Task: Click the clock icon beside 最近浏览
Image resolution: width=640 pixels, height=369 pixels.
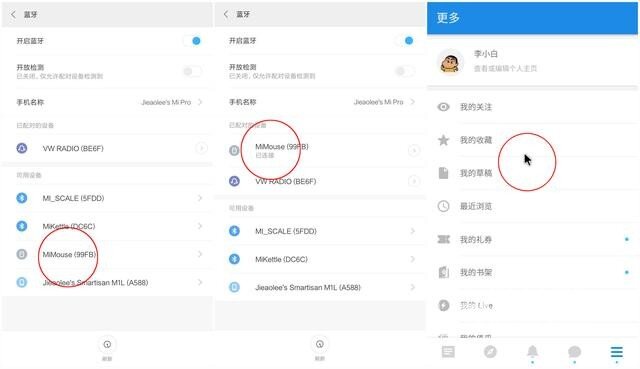Action: (x=444, y=206)
